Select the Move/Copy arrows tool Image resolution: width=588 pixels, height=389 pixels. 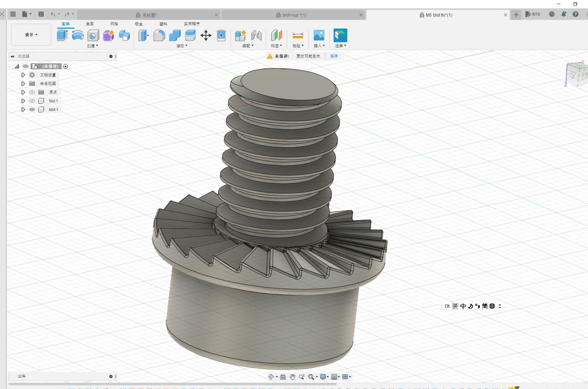(x=206, y=35)
